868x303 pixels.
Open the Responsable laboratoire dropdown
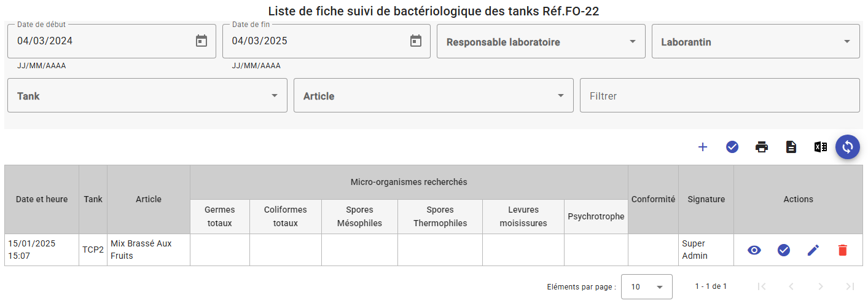click(x=541, y=41)
